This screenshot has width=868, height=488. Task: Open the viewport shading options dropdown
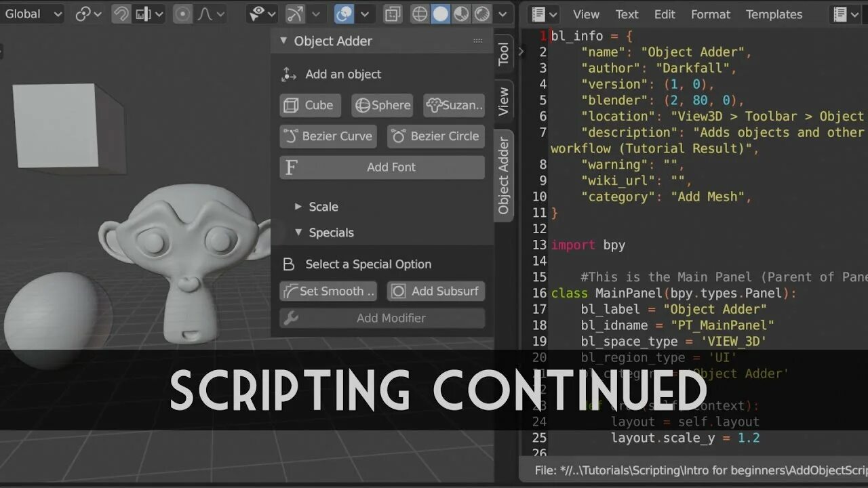point(502,14)
